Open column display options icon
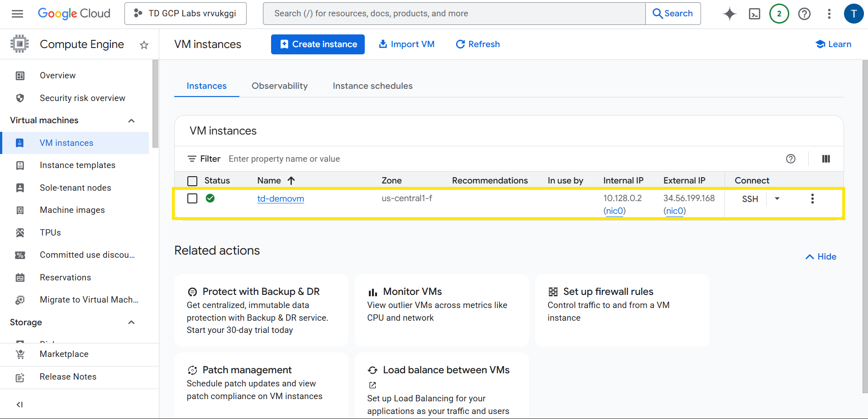Image resolution: width=868 pixels, height=419 pixels. 826,159
